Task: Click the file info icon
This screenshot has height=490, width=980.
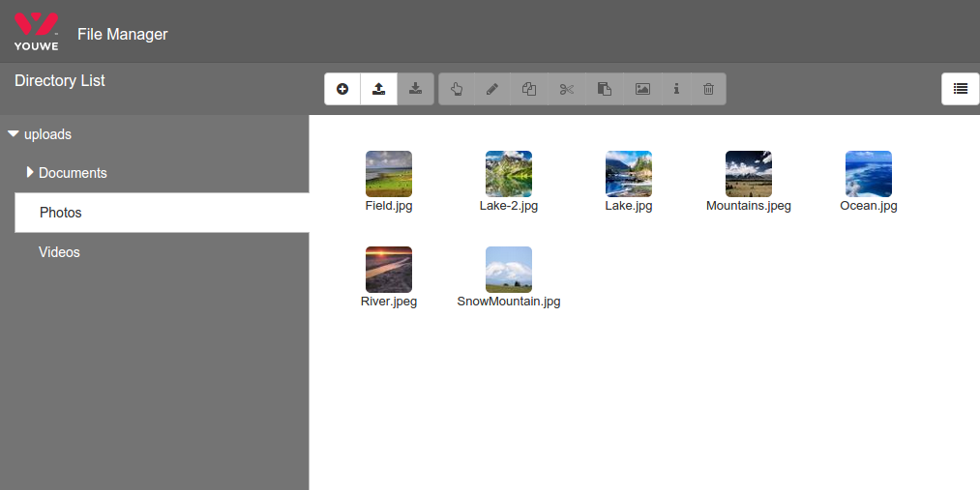Action: tap(676, 89)
